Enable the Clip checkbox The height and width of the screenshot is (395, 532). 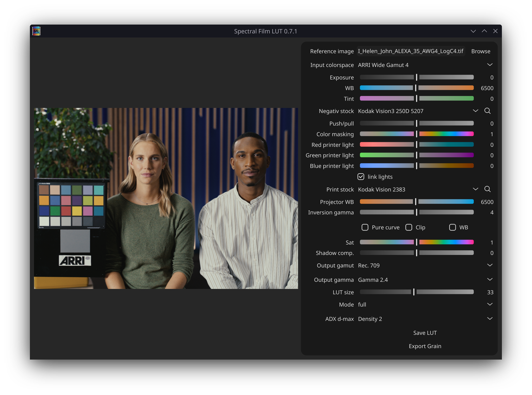(x=408, y=227)
